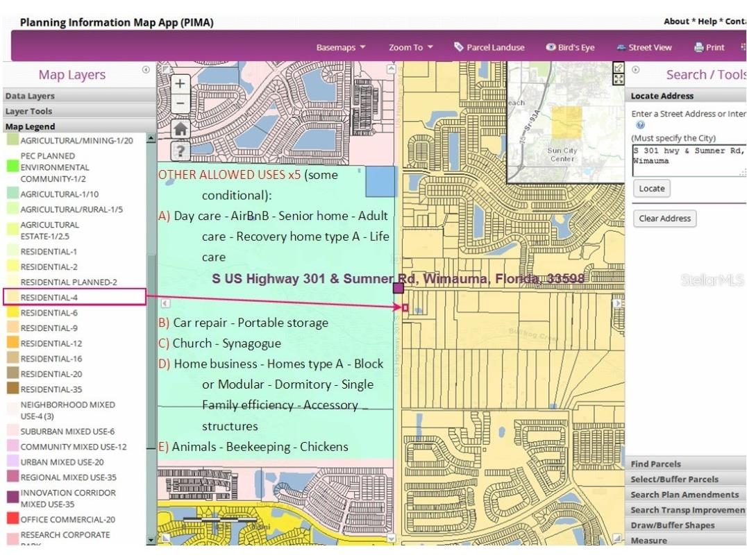The height and width of the screenshot is (560, 747).
Task: Click the Locate button
Action: pos(651,189)
